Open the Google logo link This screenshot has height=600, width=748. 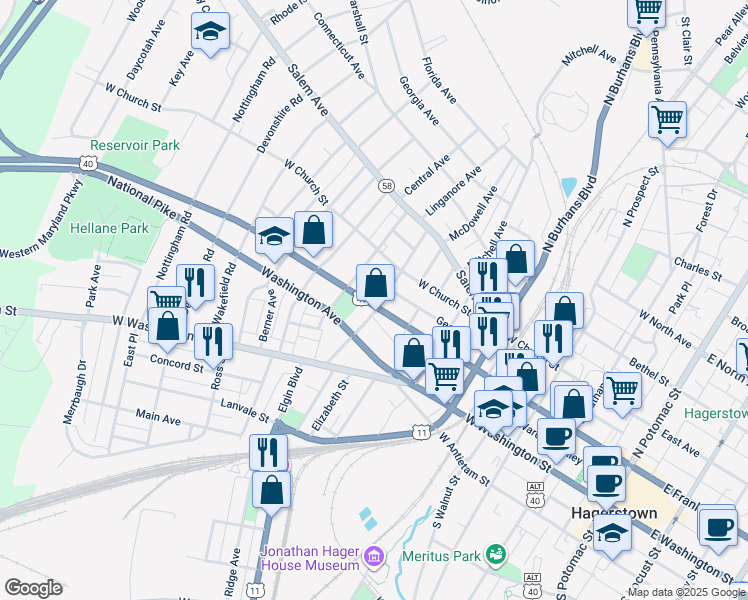point(33,588)
